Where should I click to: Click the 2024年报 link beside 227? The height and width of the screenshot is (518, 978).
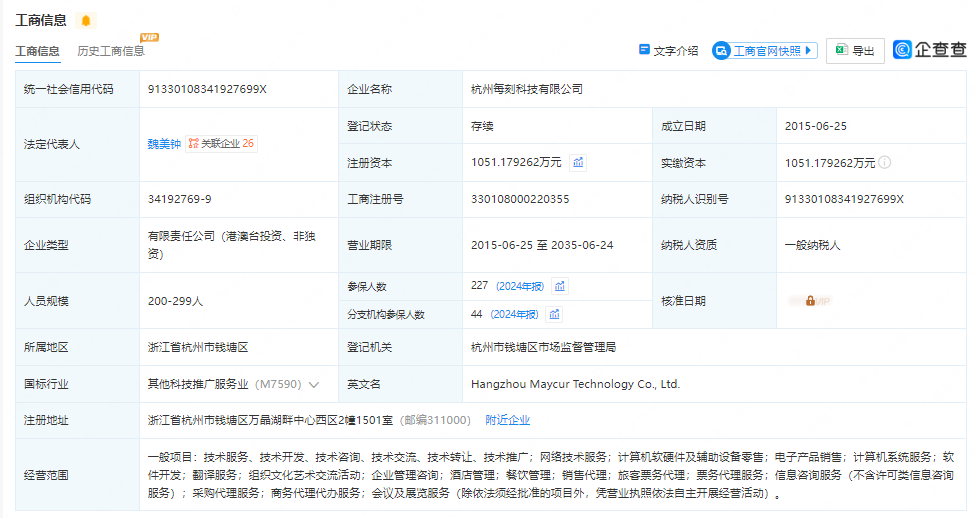(x=520, y=286)
